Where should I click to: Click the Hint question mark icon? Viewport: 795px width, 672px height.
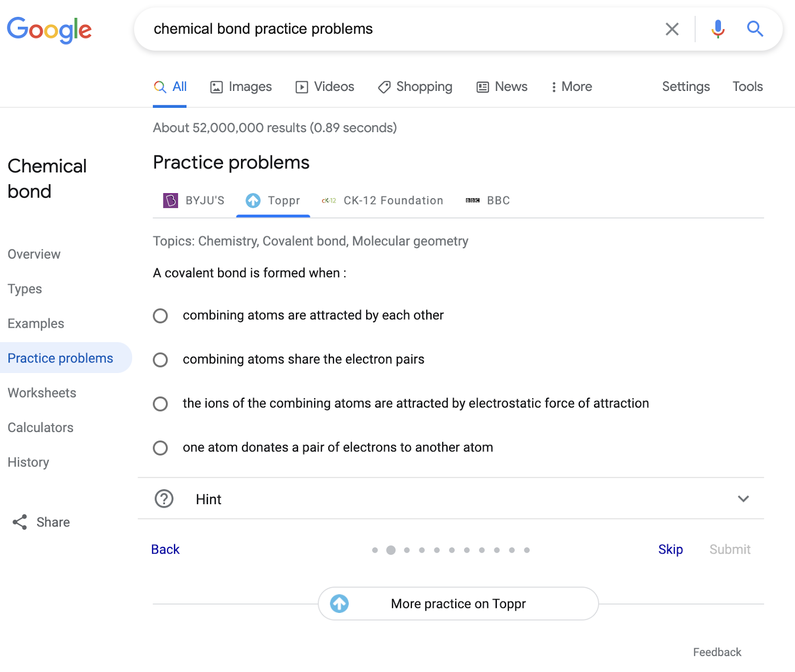(x=164, y=499)
